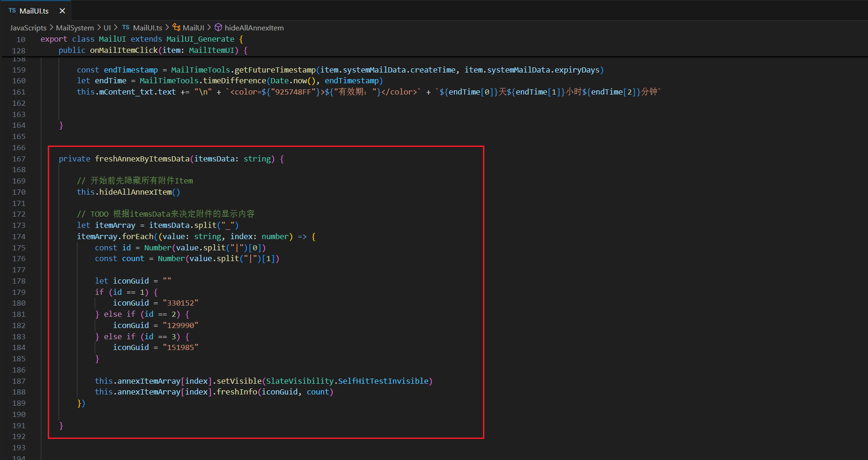The width and height of the screenshot is (868, 460).
Task: Click the TS file icon in the tab
Action: [x=12, y=10]
